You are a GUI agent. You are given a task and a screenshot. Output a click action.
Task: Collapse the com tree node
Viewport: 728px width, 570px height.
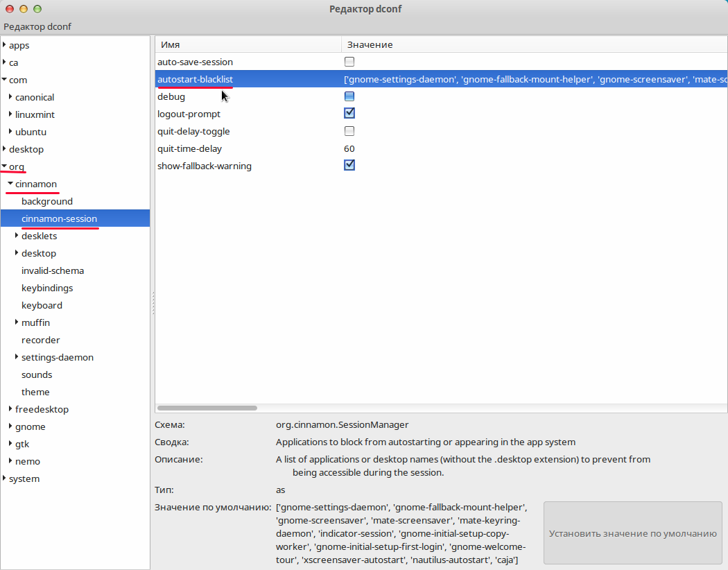[4, 79]
